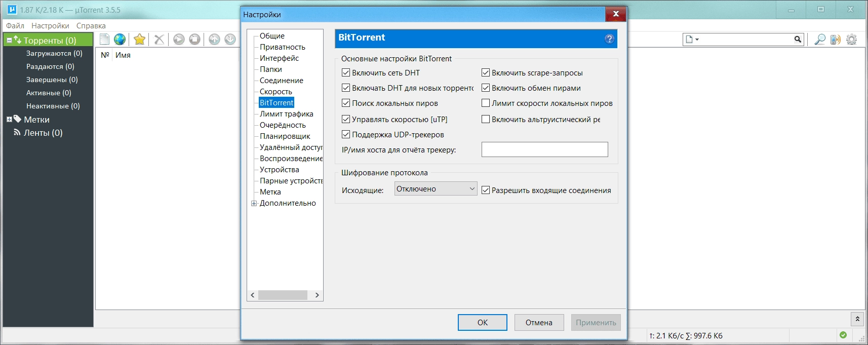Open the Файл menu
The image size is (868, 345).
click(15, 25)
